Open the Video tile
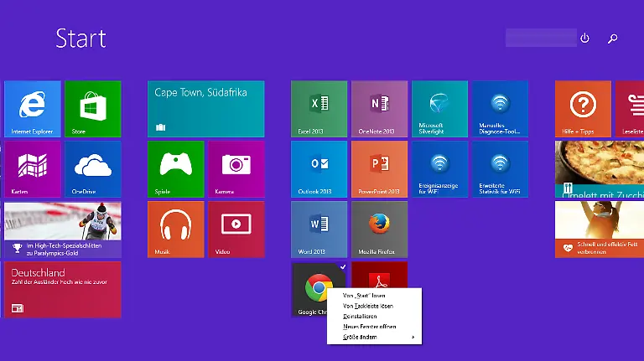644x361 pixels. (x=236, y=229)
